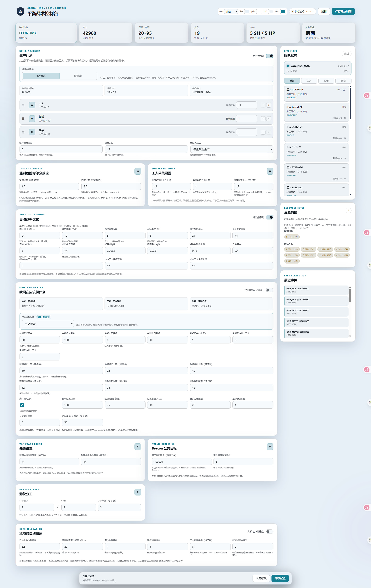
Task: Filter the fleet list by 工人
Action: [x=309, y=81]
